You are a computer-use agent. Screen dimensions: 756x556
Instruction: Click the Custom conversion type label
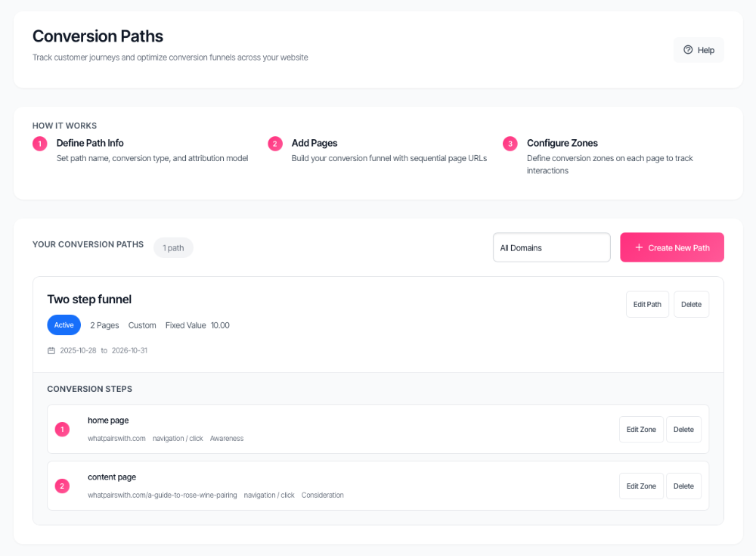[142, 325]
